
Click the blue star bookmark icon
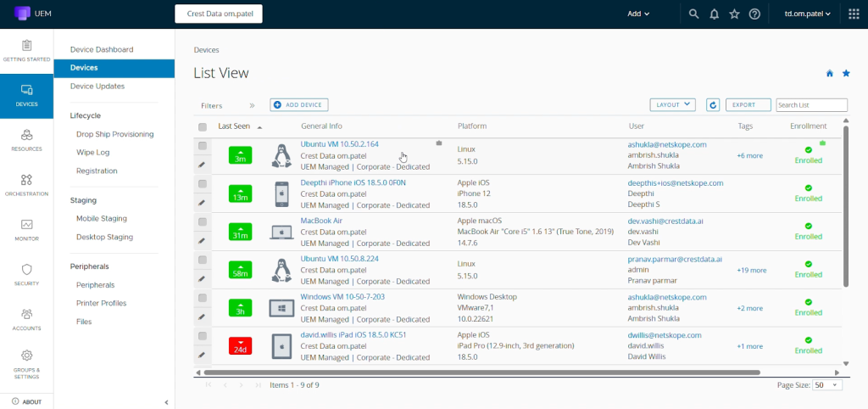(x=846, y=73)
